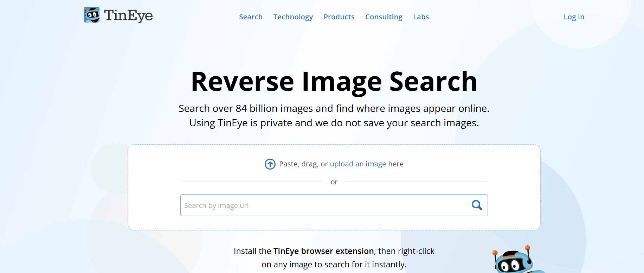Click the TinEye robot logo icon

pyautogui.click(x=92, y=15)
